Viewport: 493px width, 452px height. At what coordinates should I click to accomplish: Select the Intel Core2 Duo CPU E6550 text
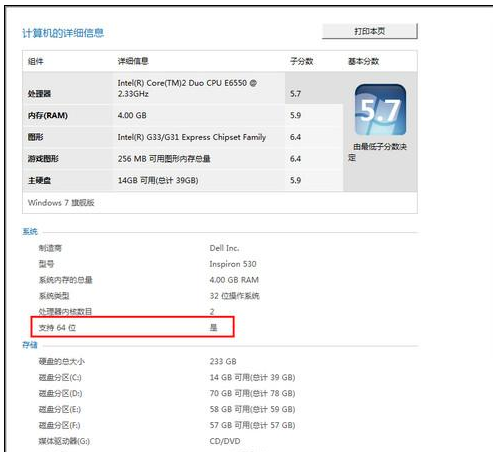tap(187, 88)
